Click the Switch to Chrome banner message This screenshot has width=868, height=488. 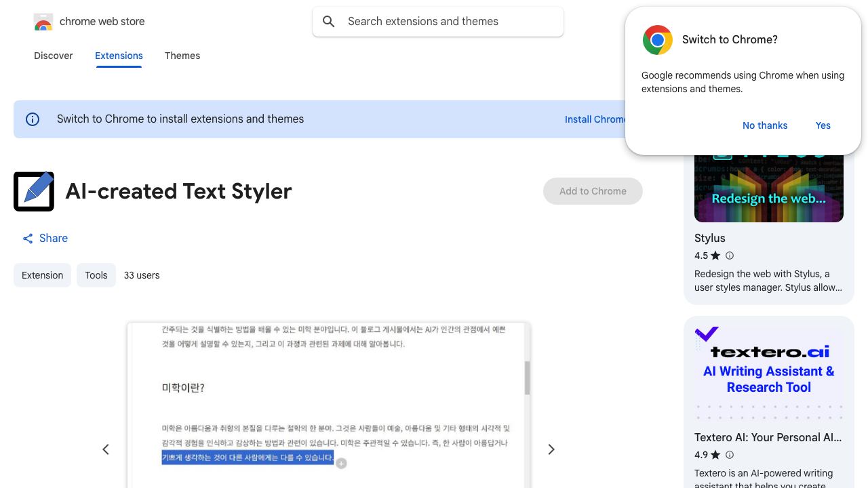pyautogui.click(x=180, y=119)
